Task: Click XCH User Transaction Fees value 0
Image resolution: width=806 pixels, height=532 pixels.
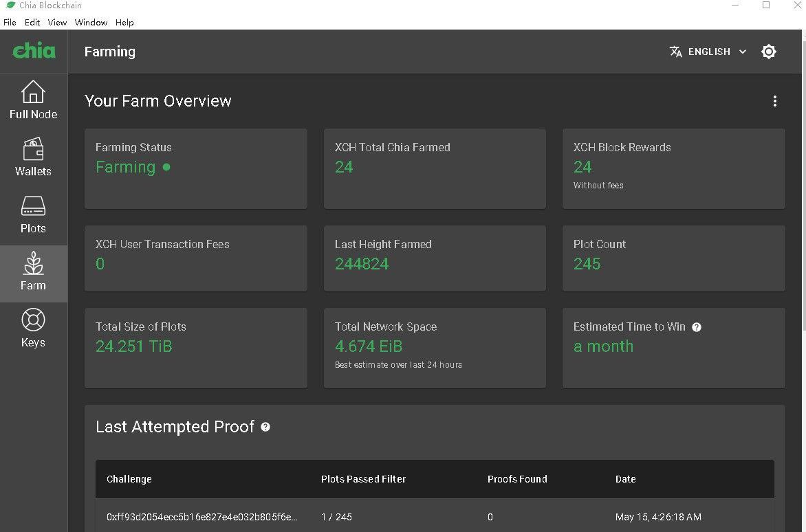Action: click(100, 264)
